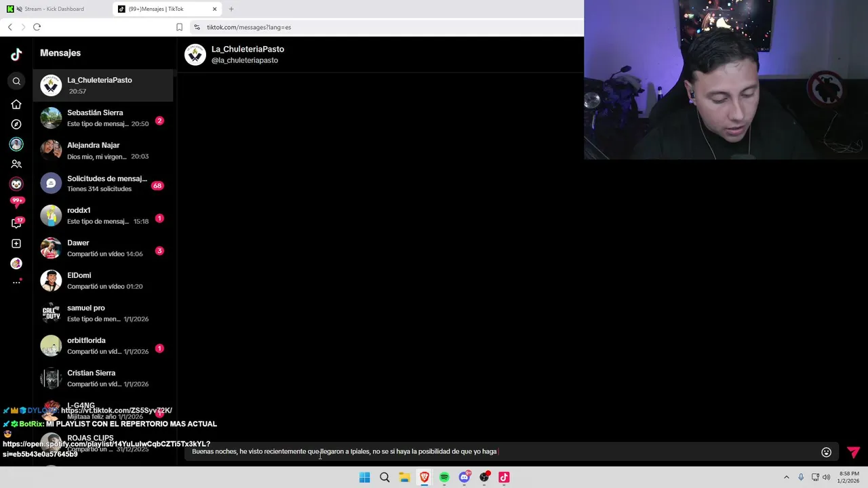Open the Friends icon in the sidebar

[16, 164]
